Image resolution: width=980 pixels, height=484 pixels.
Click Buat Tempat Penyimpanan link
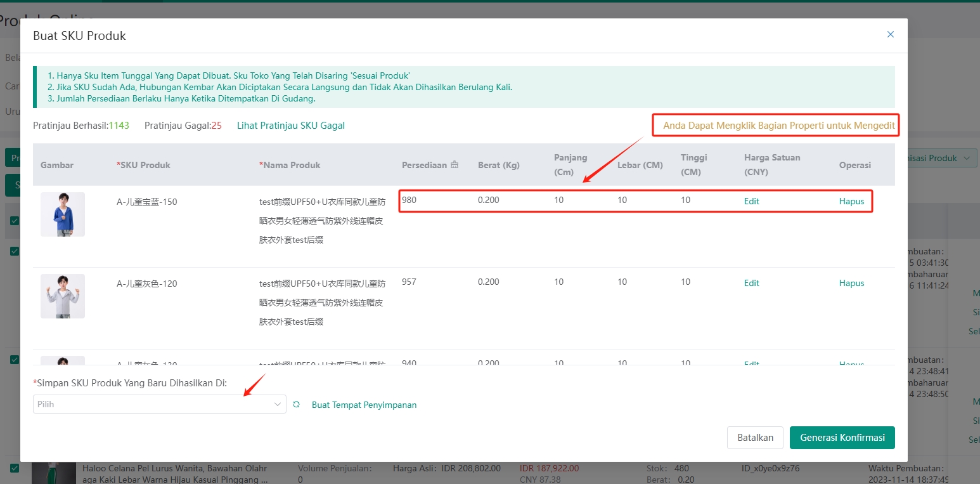364,405
